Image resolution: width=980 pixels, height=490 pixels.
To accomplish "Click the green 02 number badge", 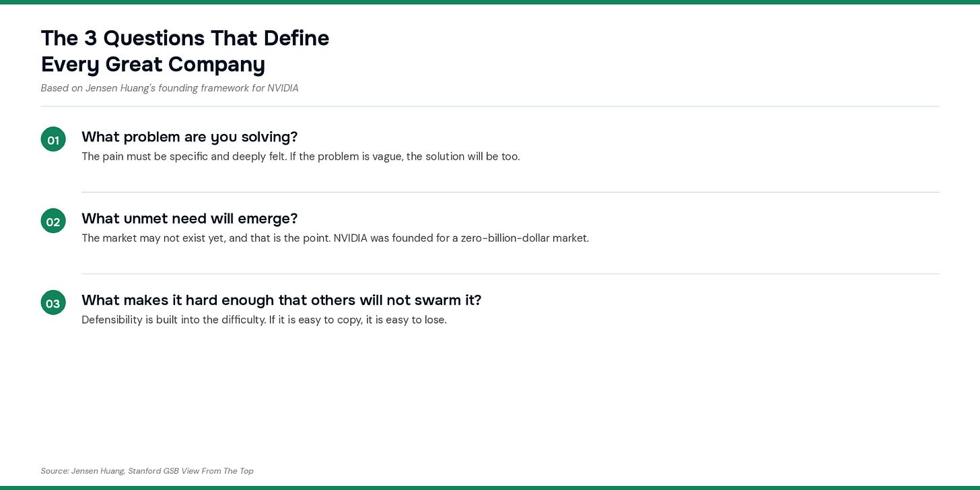I will coord(53,221).
